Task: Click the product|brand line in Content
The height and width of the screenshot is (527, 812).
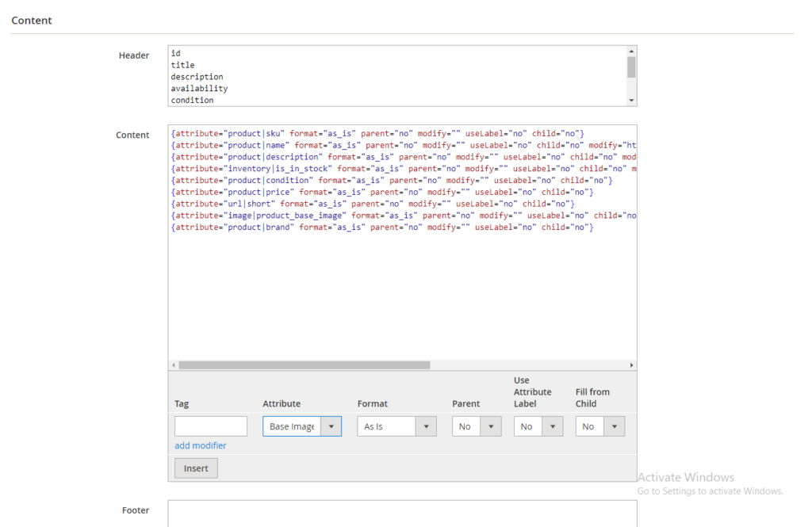Action: coord(381,227)
